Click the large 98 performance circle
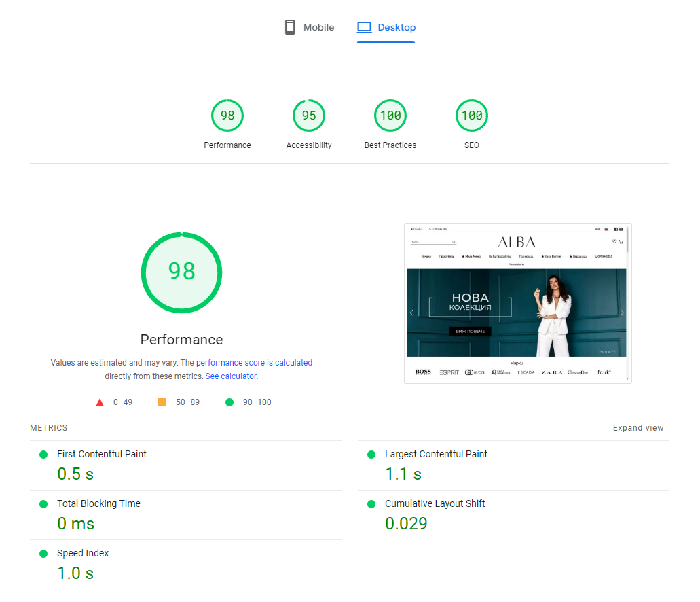The height and width of the screenshot is (602, 700). tap(182, 272)
